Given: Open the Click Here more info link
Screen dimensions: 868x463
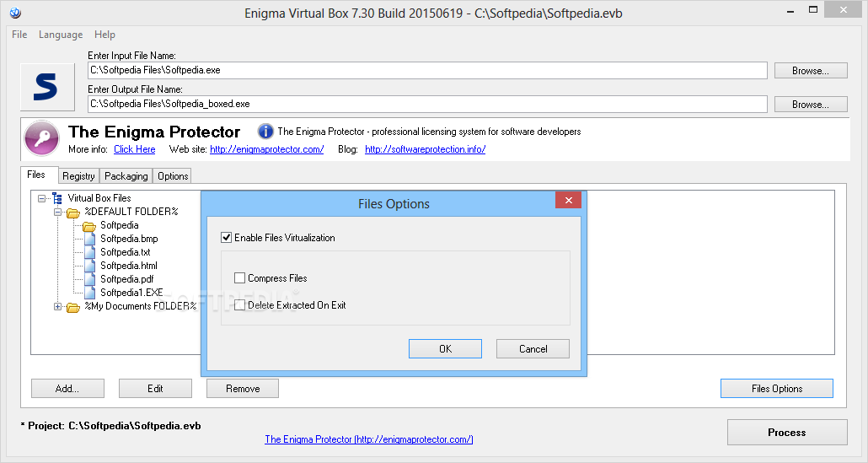Looking at the screenshot, I should pyautogui.click(x=135, y=149).
